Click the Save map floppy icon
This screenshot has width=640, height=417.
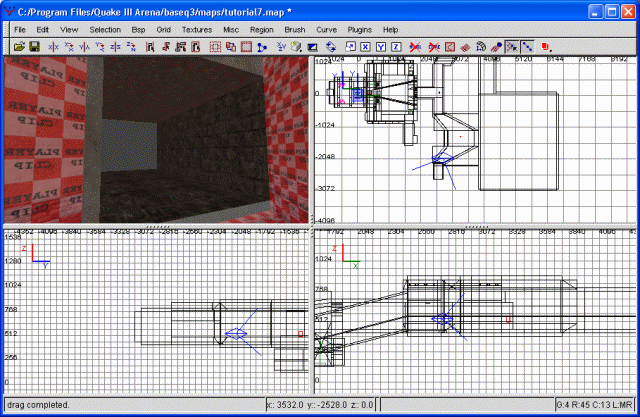(34, 47)
